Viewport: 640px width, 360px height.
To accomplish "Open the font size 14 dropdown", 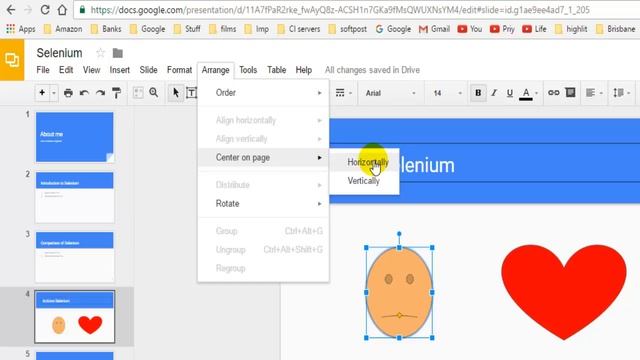I will 447,93.
